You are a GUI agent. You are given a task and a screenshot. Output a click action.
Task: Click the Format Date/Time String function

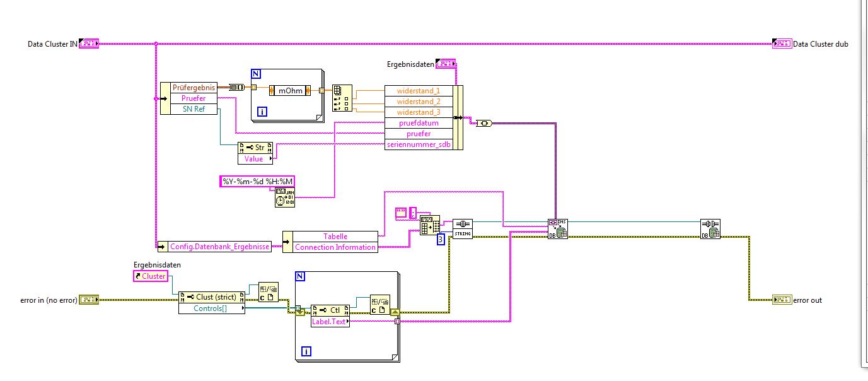tap(284, 197)
